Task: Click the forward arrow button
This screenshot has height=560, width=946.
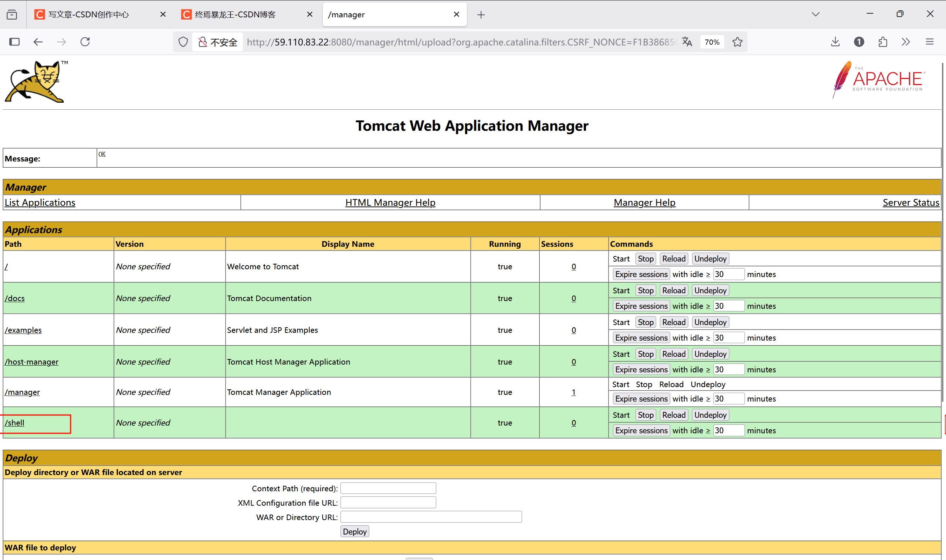Action: (x=62, y=41)
